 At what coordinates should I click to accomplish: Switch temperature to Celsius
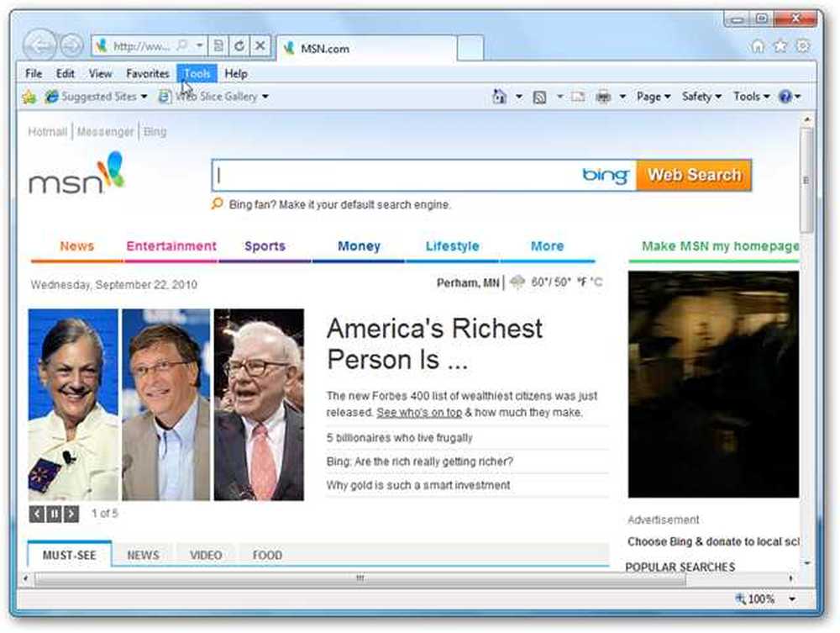596,282
